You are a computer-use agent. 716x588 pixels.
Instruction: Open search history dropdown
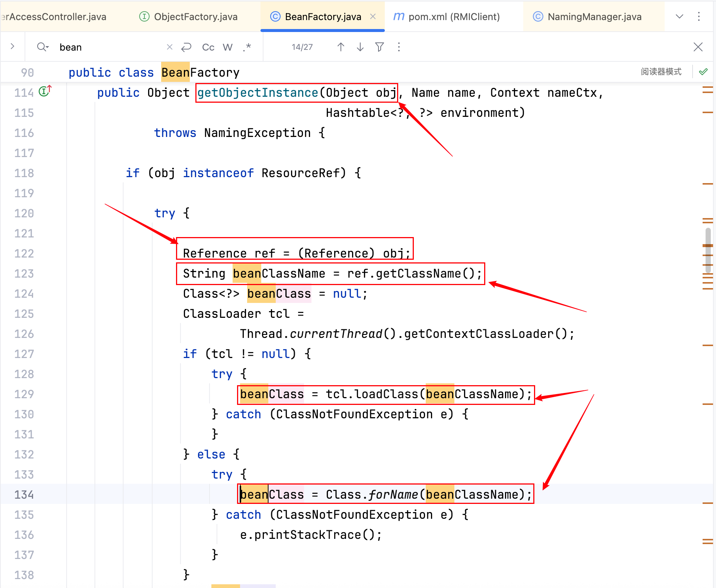(43, 47)
